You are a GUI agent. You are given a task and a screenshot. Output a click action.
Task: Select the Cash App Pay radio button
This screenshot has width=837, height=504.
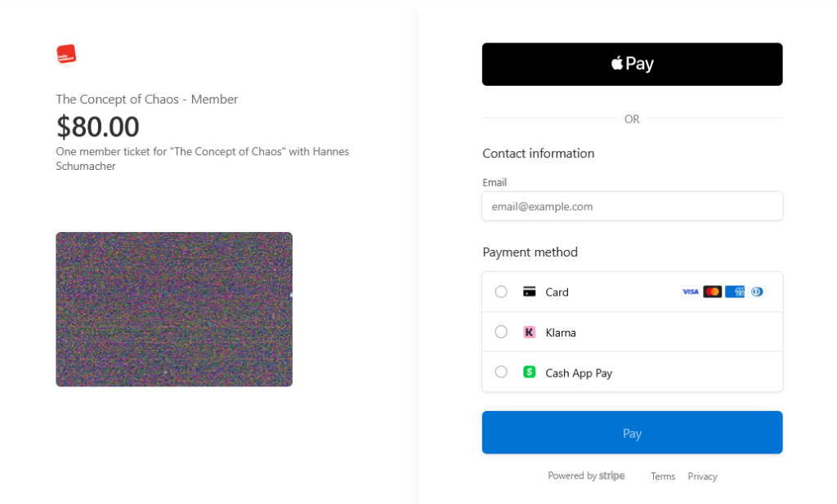[x=501, y=372]
